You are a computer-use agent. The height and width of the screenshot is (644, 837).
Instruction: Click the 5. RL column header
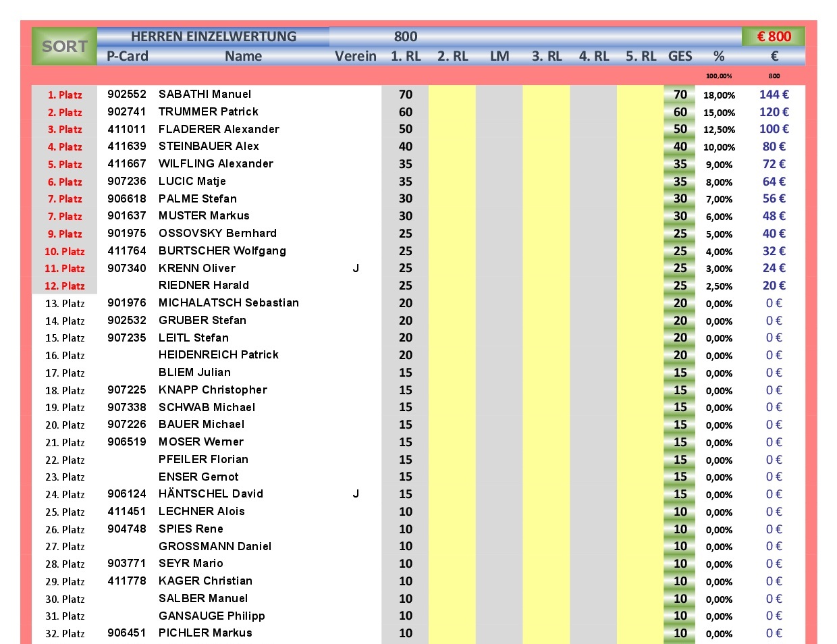(641, 56)
